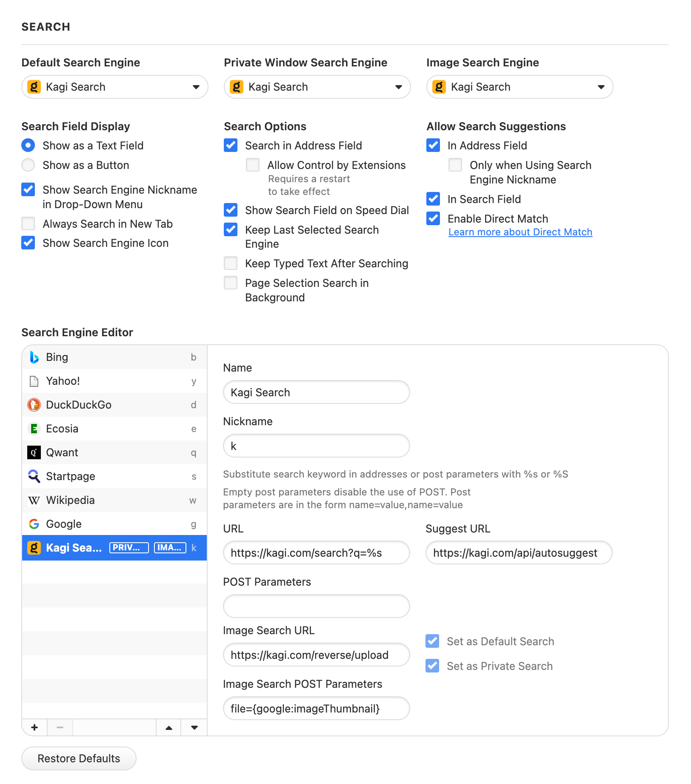Select Kagi Sea... row in engine list
Viewport: 691px width, 784px height.
[114, 548]
